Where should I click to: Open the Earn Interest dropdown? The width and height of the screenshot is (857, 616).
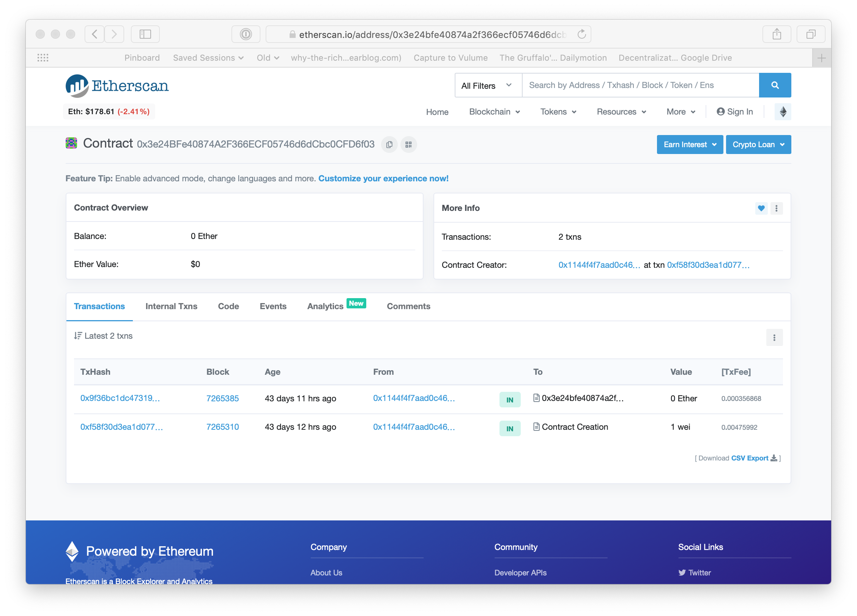690,145
